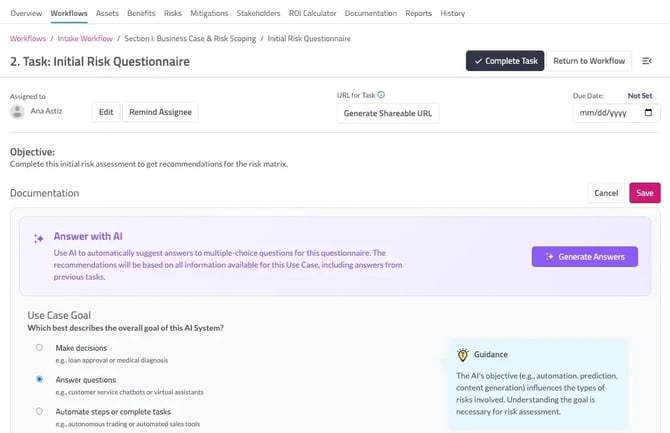Click the Intake Workflow breadcrumb link
This screenshot has width=670, height=433.
pos(85,38)
